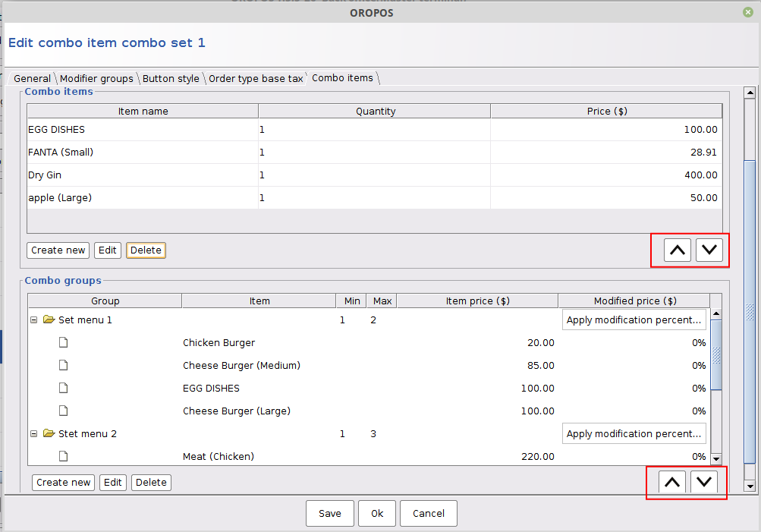Viewport: 761px width, 532px height.
Task: Select the Cheese Burger (Large) group item
Action: click(x=369, y=411)
